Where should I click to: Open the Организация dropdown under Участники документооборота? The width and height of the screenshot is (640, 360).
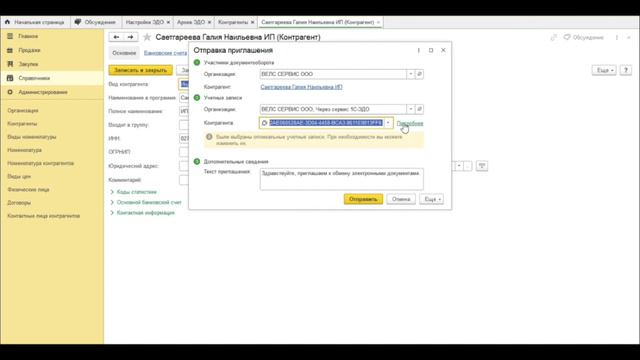coord(411,74)
